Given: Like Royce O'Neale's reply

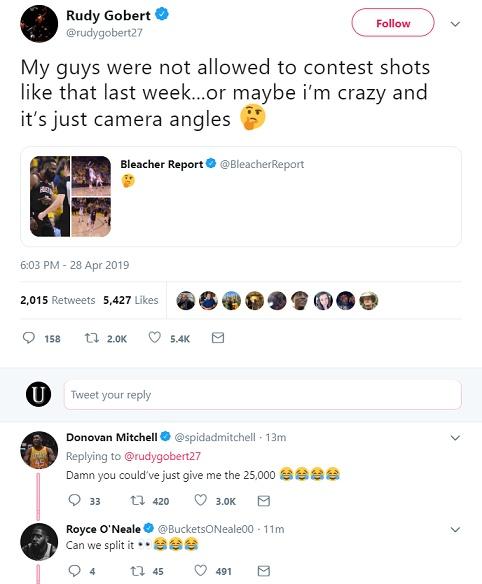Looking at the screenshot, I should tap(201, 570).
